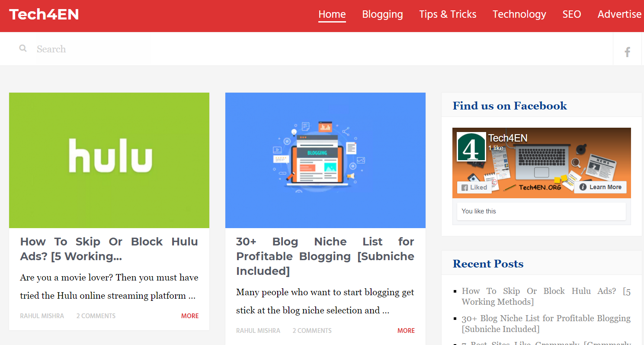The height and width of the screenshot is (345, 644).
Task: Open "30+ Blog Niche List" post title
Action: click(325, 256)
